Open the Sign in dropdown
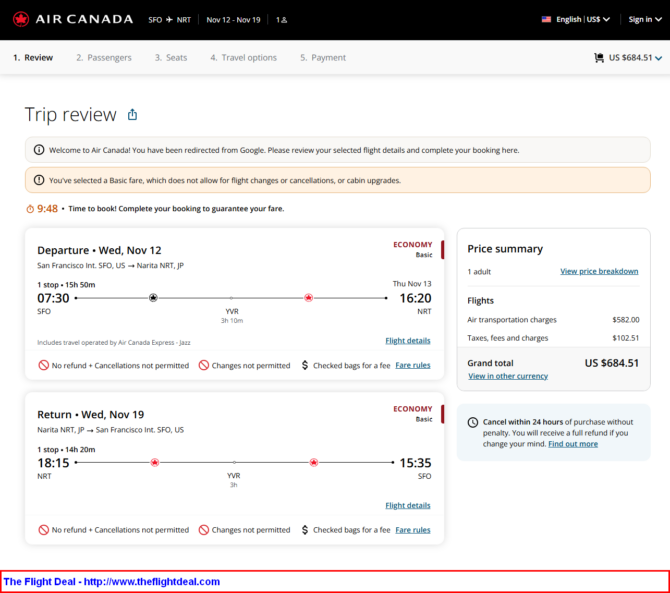Image resolution: width=670 pixels, height=593 pixels. pyautogui.click(x=645, y=19)
